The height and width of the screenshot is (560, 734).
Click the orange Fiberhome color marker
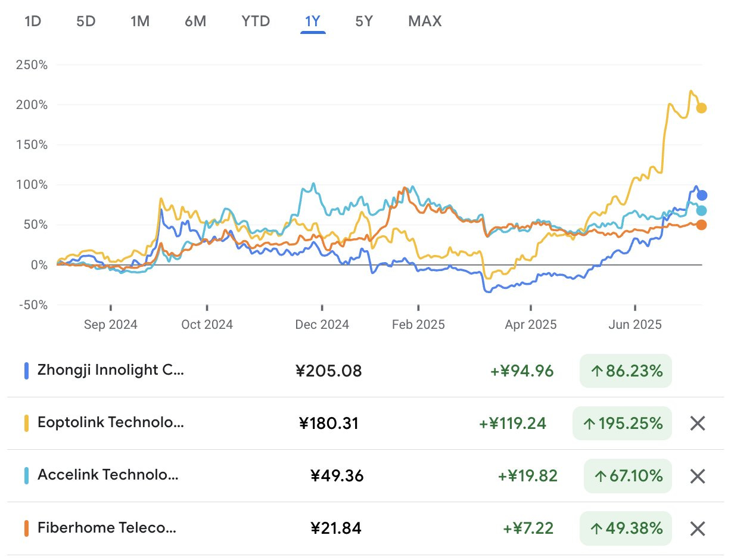click(26, 528)
